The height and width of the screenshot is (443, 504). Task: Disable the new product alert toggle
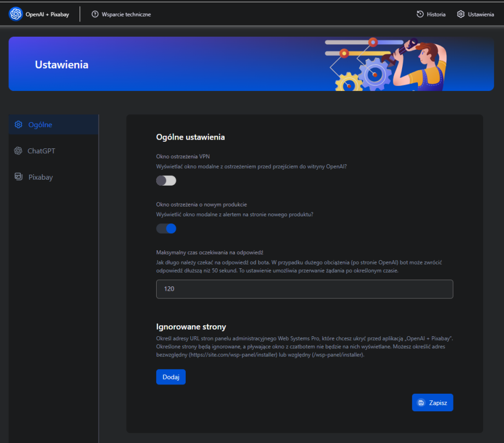tap(166, 228)
